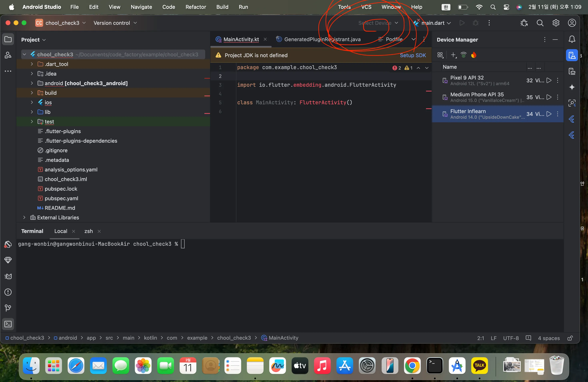Open the Project view mode dropdown
588x382 pixels.
33,40
